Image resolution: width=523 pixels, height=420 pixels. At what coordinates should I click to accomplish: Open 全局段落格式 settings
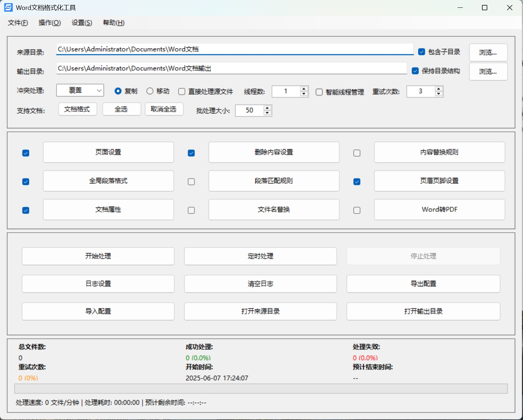point(109,181)
